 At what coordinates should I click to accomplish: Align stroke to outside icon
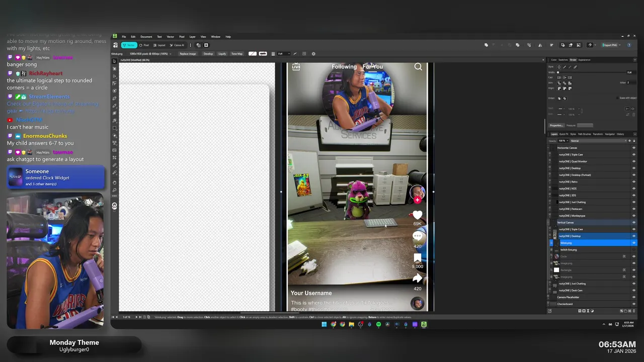pos(570,88)
